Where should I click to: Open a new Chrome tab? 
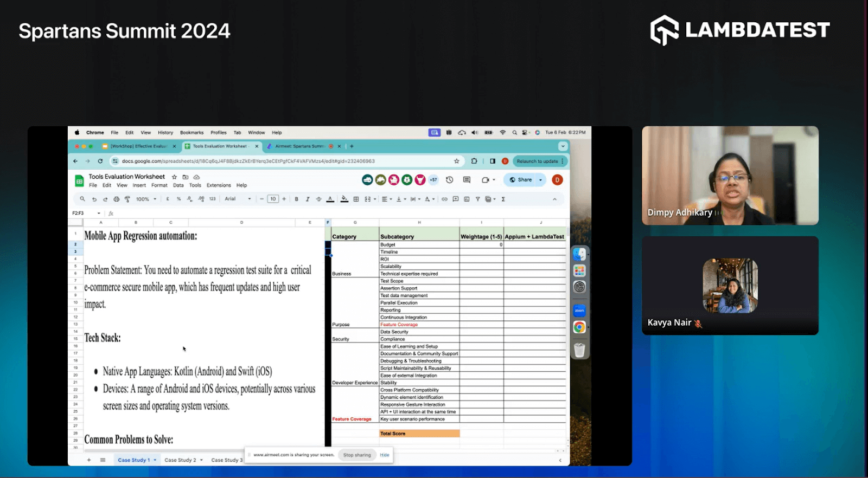click(352, 146)
